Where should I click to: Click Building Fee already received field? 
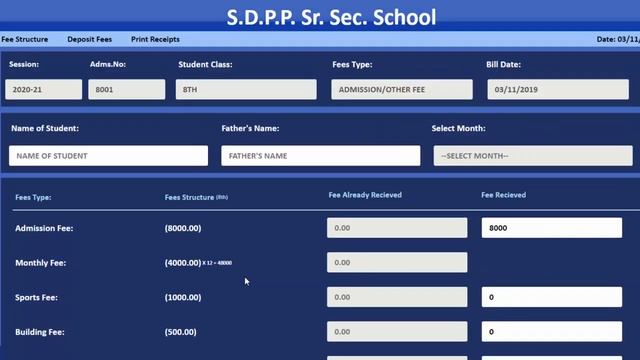click(397, 332)
